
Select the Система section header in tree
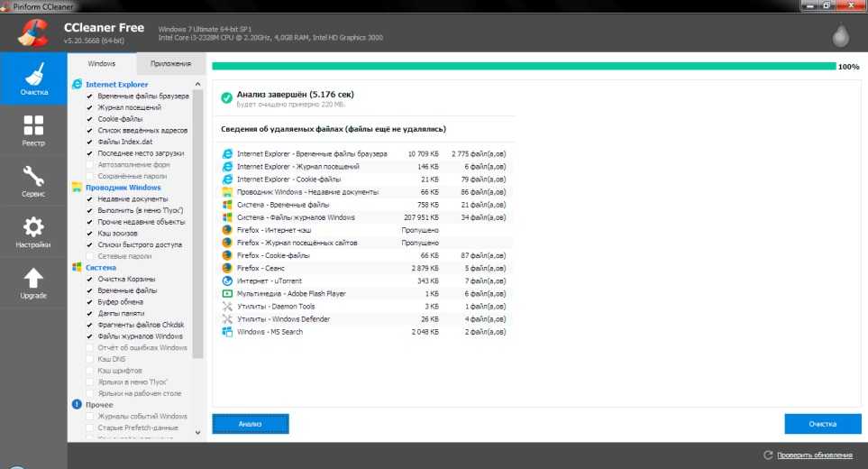pyautogui.click(x=100, y=268)
